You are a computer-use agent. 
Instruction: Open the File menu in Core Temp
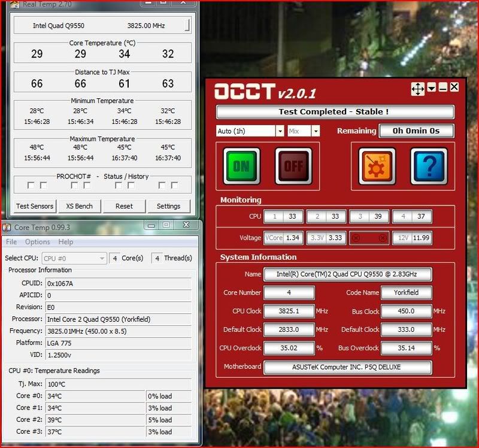[x=11, y=242]
